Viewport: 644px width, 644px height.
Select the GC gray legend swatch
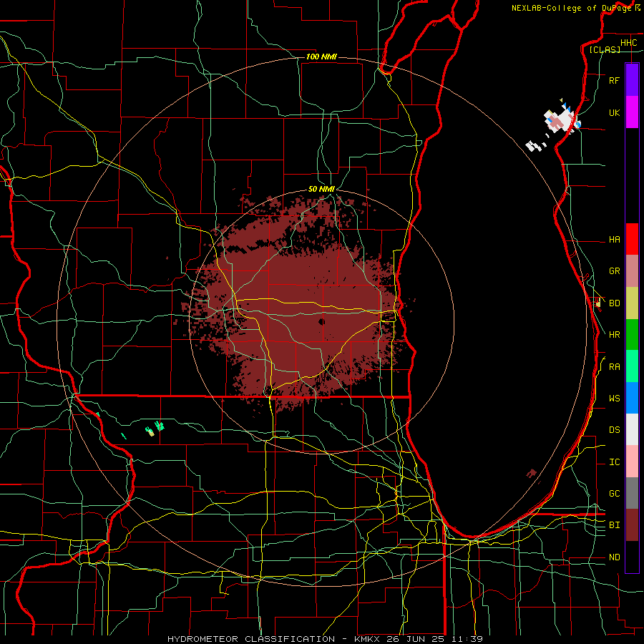(x=632, y=493)
